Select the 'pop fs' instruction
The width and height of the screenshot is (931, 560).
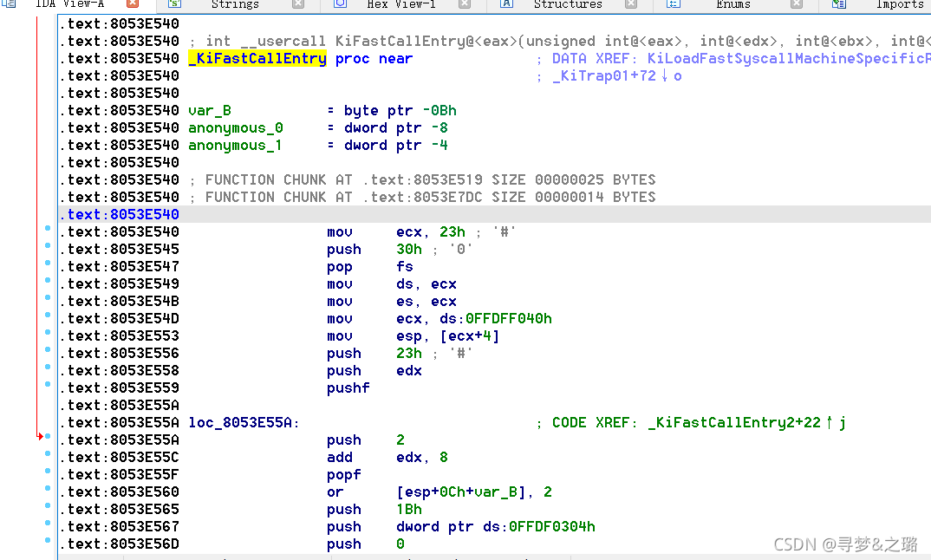pos(370,267)
